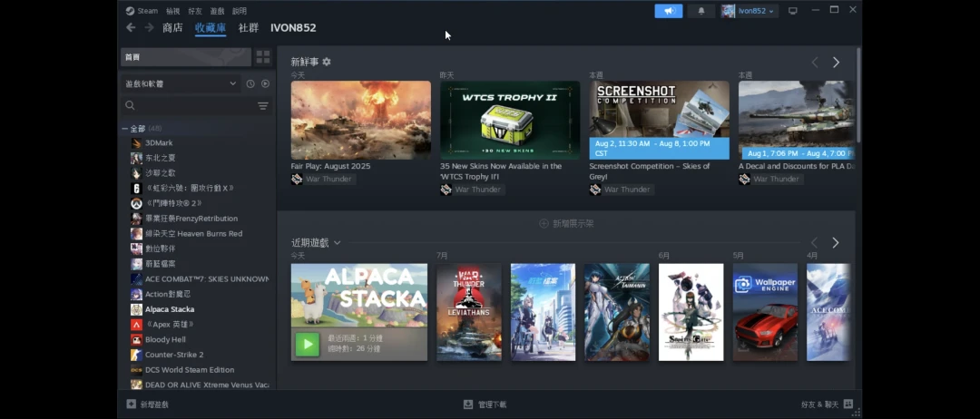Open the 好友 menu
The height and width of the screenshot is (419, 980).
click(195, 11)
